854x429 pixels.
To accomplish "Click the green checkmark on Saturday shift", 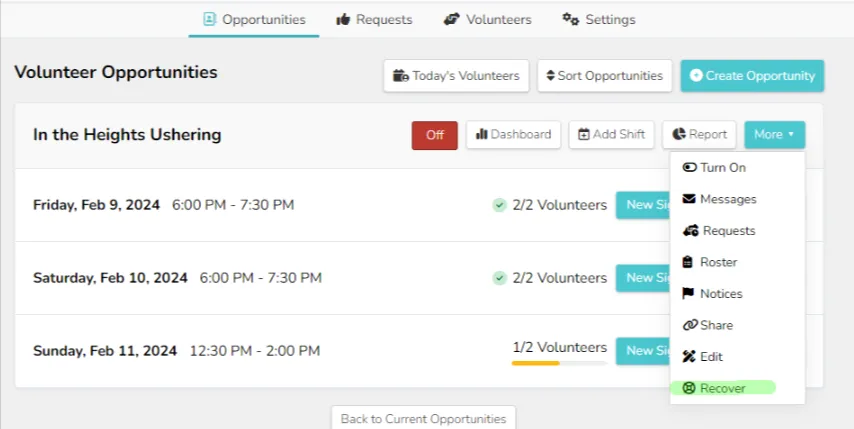I will (499, 278).
